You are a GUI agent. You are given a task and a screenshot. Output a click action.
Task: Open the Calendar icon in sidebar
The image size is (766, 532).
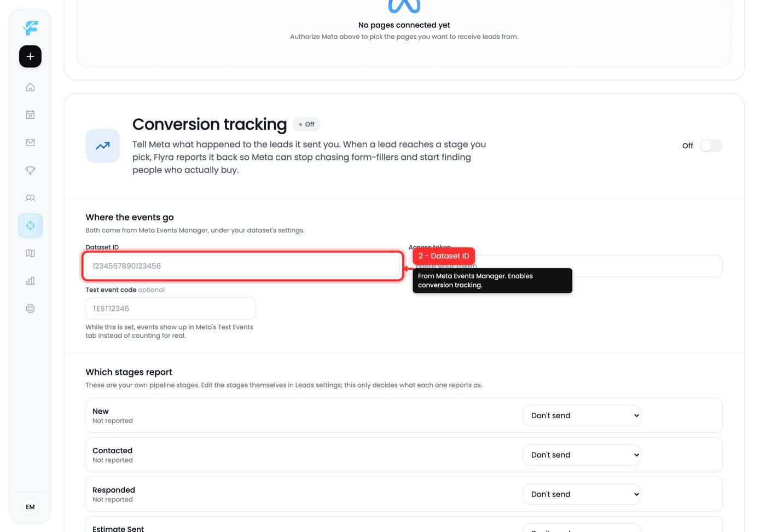(x=30, y=115)
